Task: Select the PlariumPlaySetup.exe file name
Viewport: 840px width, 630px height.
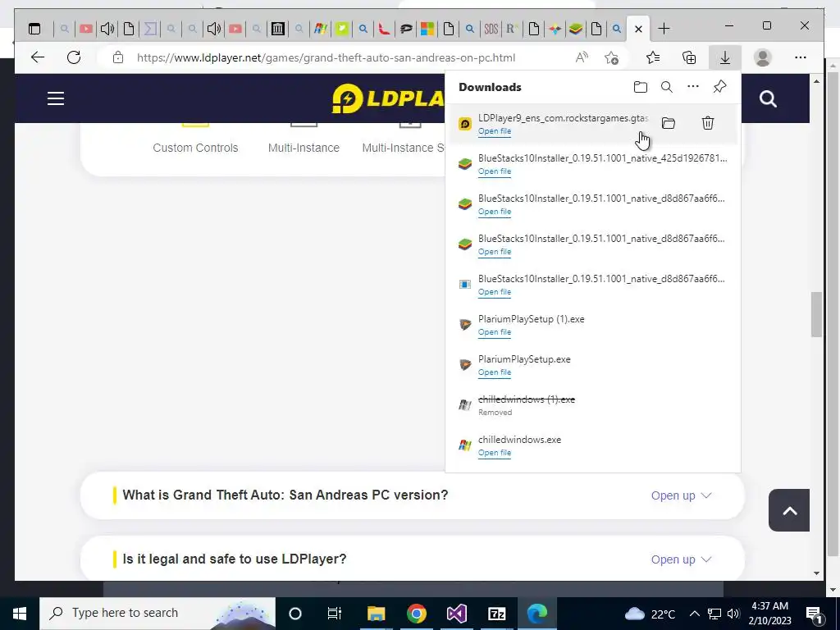Action: pos(524,359)
